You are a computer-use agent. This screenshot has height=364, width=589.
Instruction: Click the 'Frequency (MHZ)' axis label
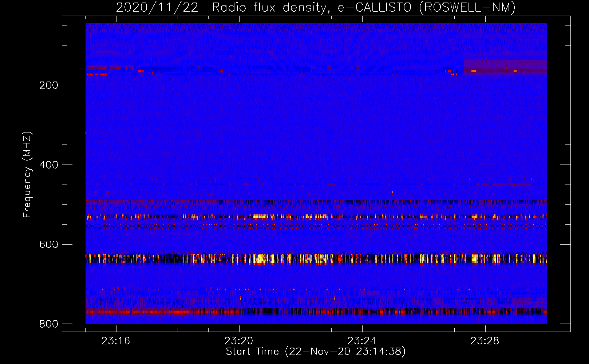coord(27,175)
